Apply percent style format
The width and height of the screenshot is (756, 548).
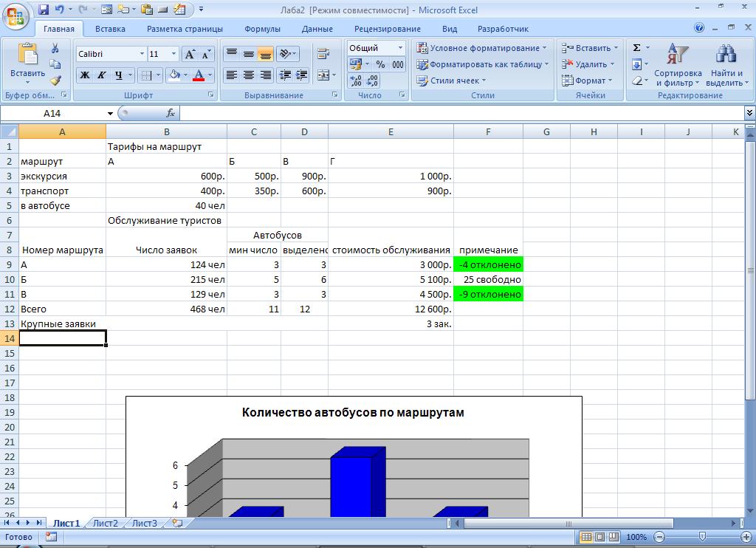[380, 64]
